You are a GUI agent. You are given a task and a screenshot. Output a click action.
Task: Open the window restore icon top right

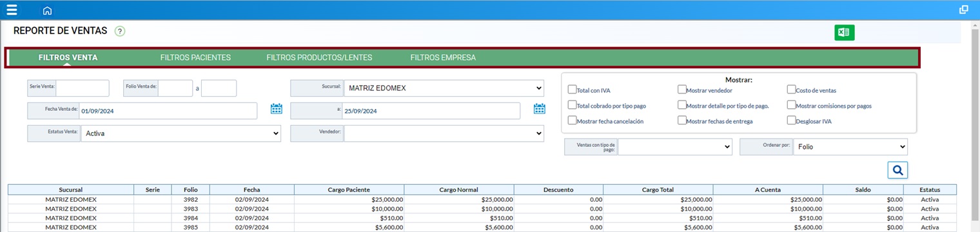pyautogui.click(x=964, y=10)
